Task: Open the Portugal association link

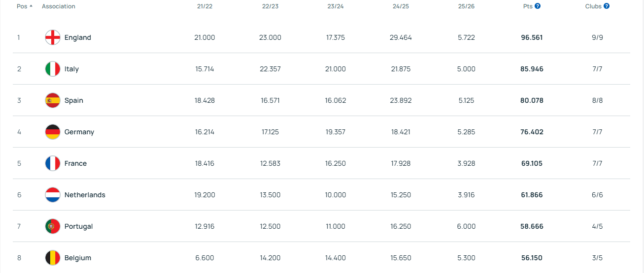Action: [x=79, y=226]
